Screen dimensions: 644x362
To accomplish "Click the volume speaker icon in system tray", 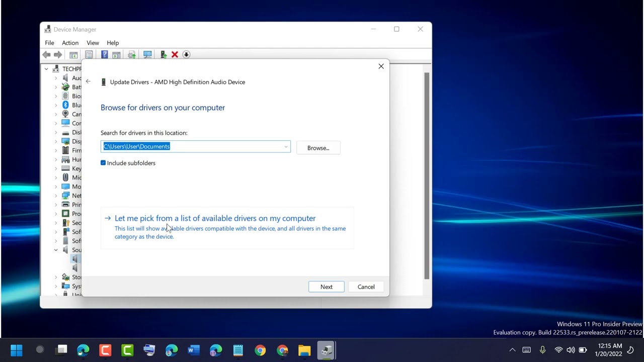I will 571,350.
